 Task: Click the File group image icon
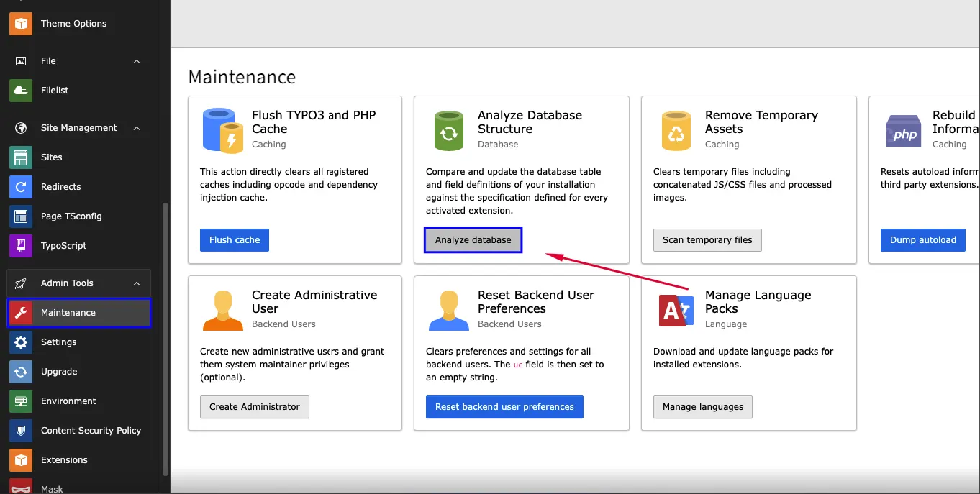(21, 61)
